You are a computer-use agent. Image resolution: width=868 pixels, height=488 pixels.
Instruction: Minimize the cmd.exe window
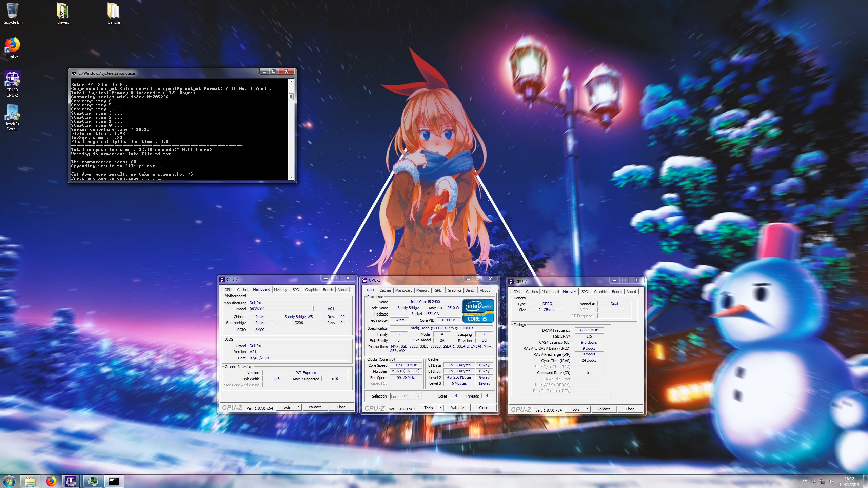264,71
